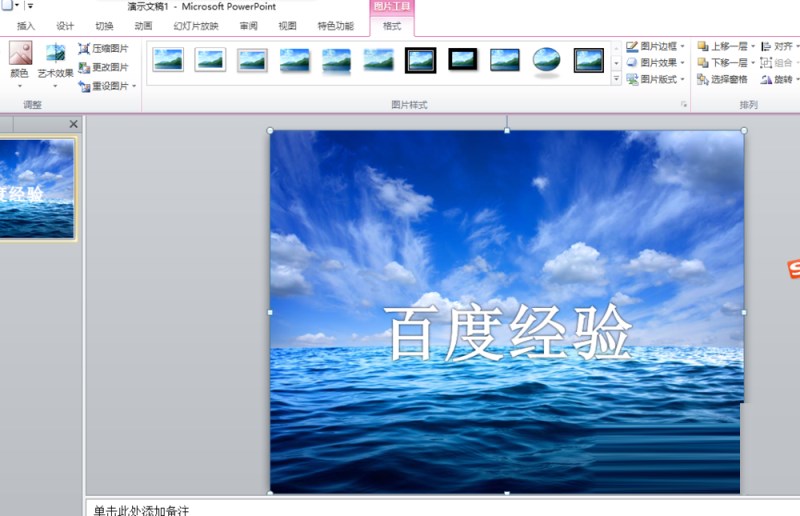Screen dimensions: 800x516
Task: Click 下移一层 send backward
Action: pyautogui.click(x=722, y=63)
